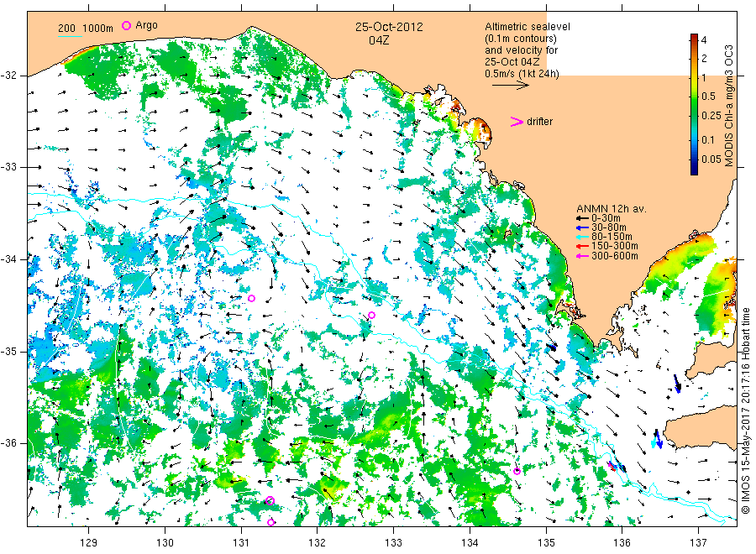
Task: Click the Argo float circle at the bottom axis near 131.4°E
Action: [x=270, y=522]
